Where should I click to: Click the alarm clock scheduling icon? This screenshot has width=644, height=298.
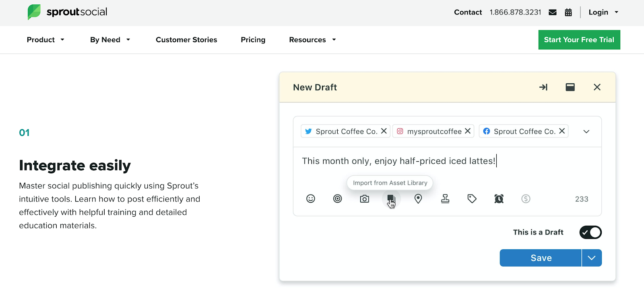click(499, 199)
